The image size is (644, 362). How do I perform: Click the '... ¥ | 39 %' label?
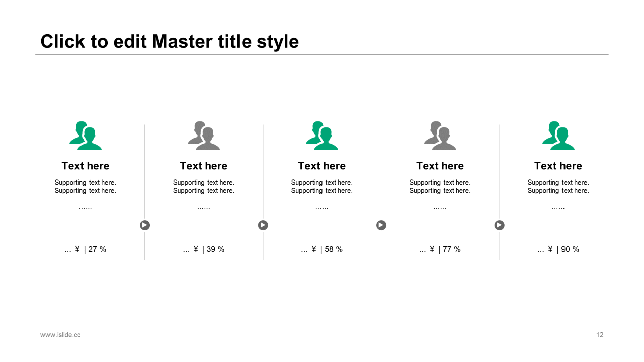coord(204,249)
